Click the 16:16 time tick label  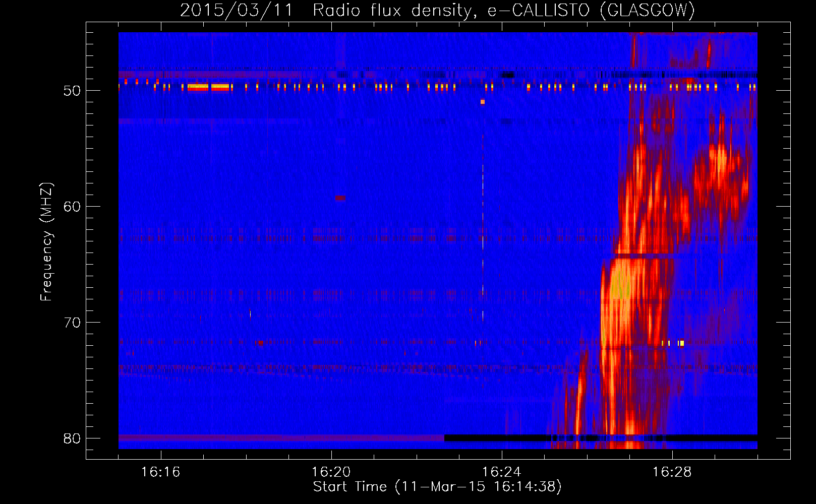pos(160,472)
